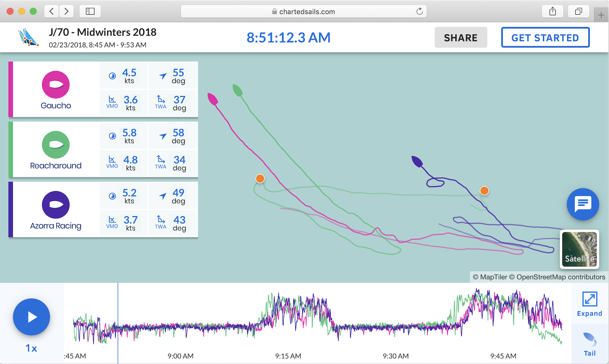Click the GET STARTED button
609x364 pixels.
545,38
